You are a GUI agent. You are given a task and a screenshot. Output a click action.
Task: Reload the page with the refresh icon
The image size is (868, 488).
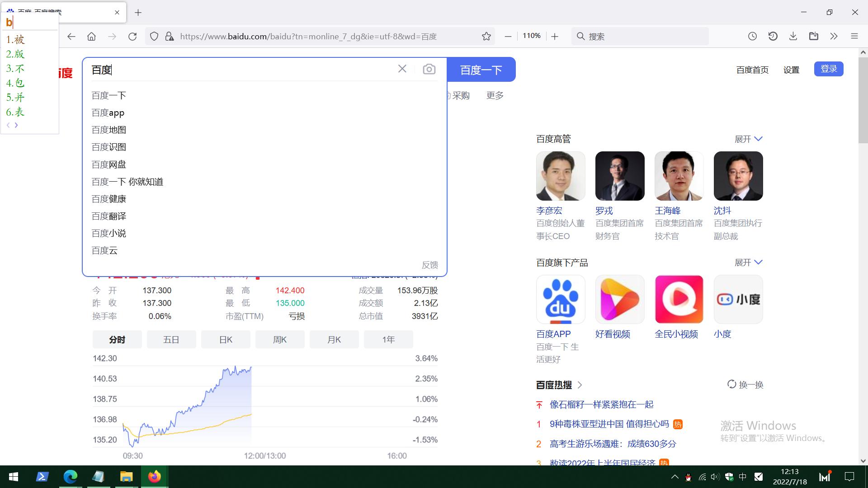[x=132, y=37]
